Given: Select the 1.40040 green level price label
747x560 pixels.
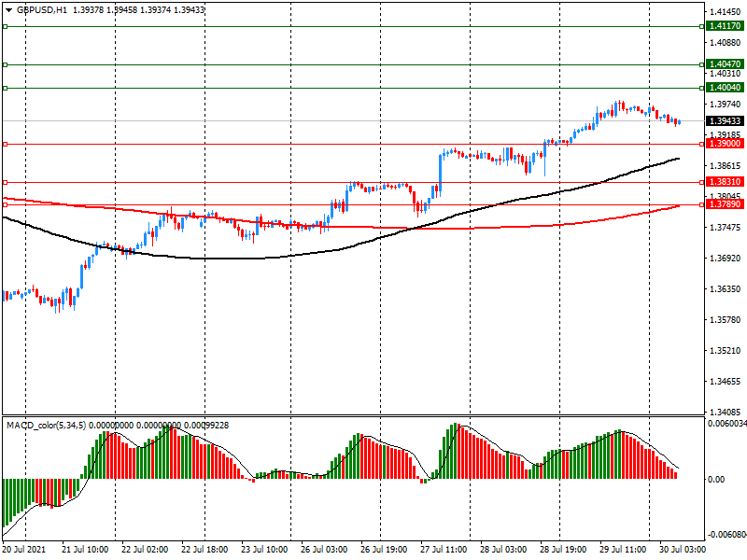Looking at the screenshot, I should point(725,87).
